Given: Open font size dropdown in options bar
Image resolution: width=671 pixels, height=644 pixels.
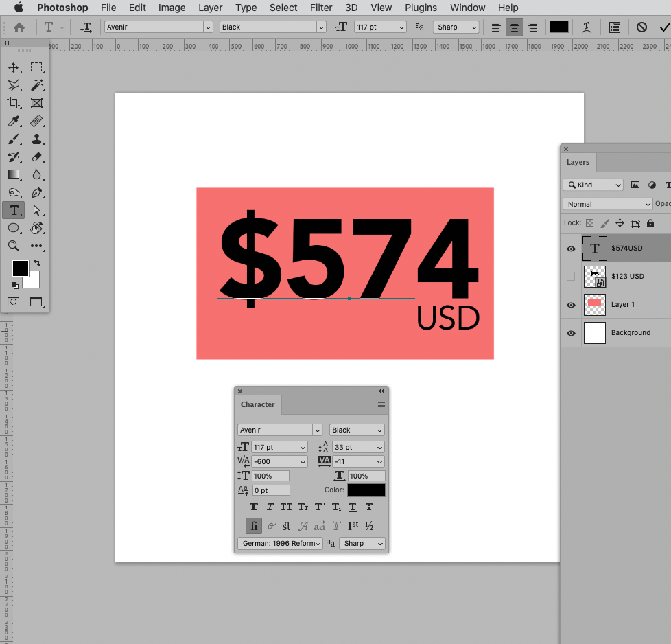Looking at the screenshot, I should tap(401, 27).
